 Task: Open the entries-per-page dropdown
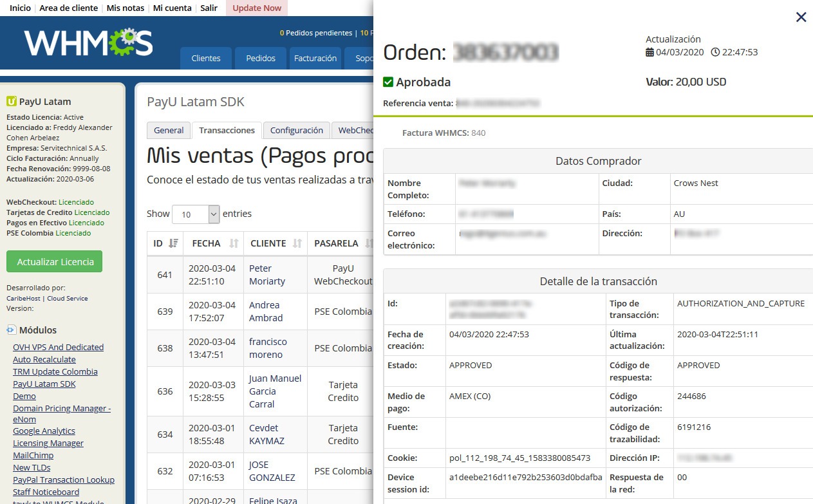point(196,214)
